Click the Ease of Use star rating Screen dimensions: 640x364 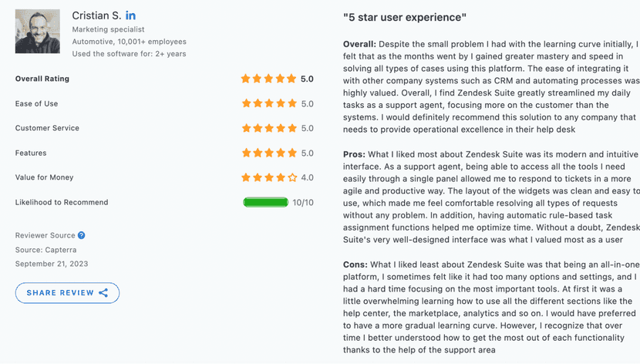click(x=268, y=103)
